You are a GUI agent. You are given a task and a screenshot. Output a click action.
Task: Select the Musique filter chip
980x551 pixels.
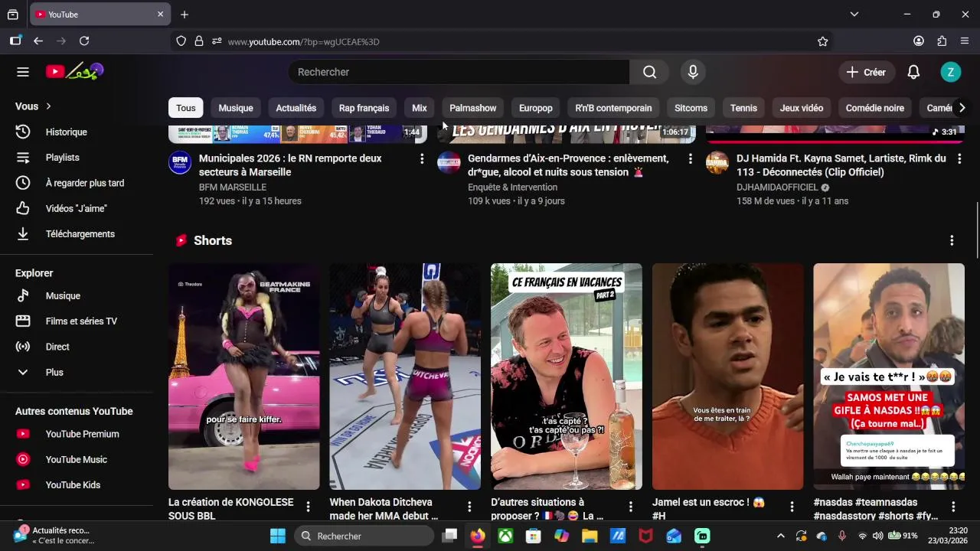[x=236, y=108]
